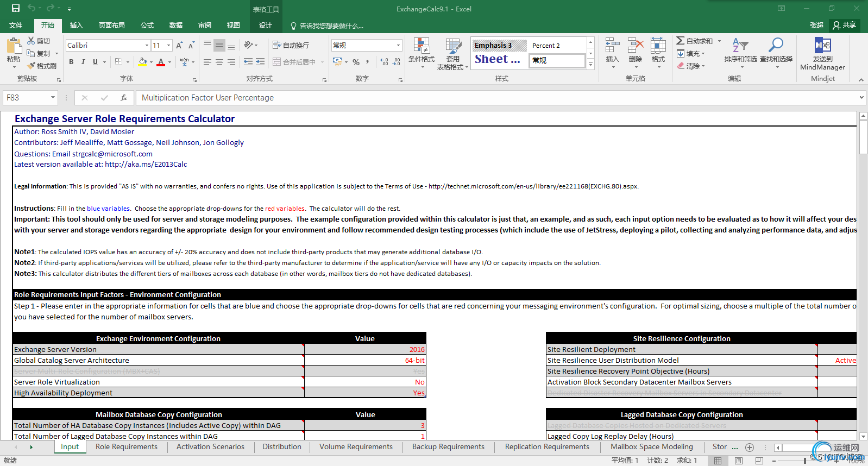Open Fill (填充) dropdown
Image resolution: width=868 pixels, height=466 pixels.
click(690, 53)
